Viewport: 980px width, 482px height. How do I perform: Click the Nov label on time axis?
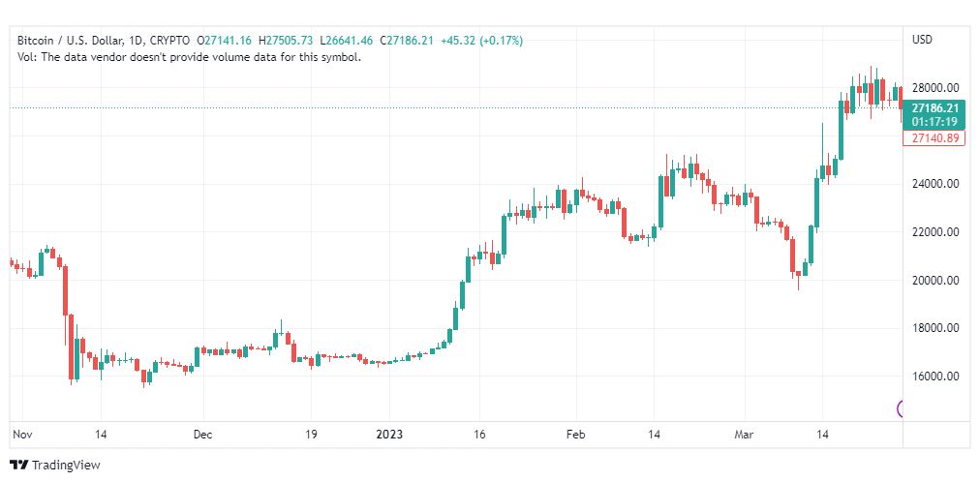click(x=21, y=435)
